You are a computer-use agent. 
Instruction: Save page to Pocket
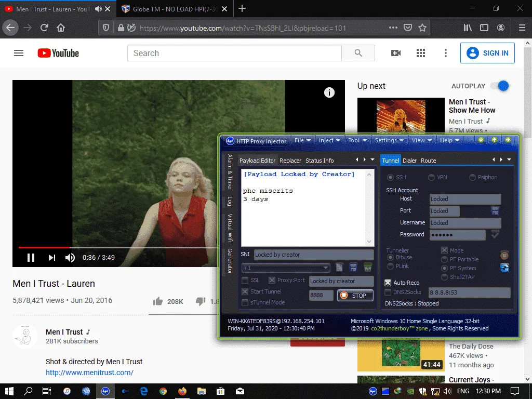point(407,28)
